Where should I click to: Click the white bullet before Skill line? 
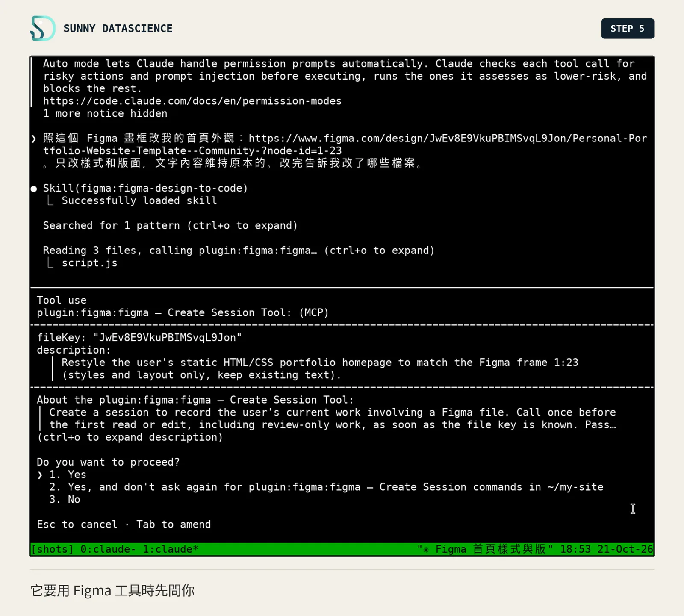click(34, 189)
